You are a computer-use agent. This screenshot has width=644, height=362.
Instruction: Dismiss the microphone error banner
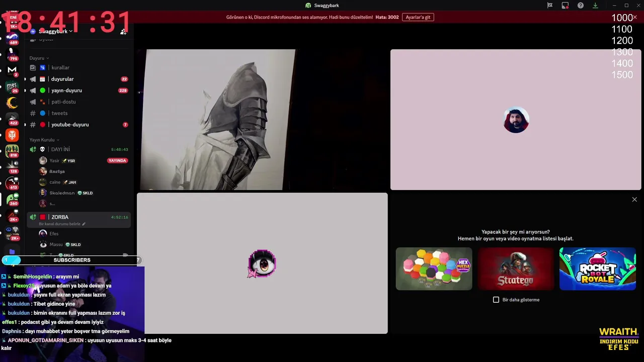(635, 17)
